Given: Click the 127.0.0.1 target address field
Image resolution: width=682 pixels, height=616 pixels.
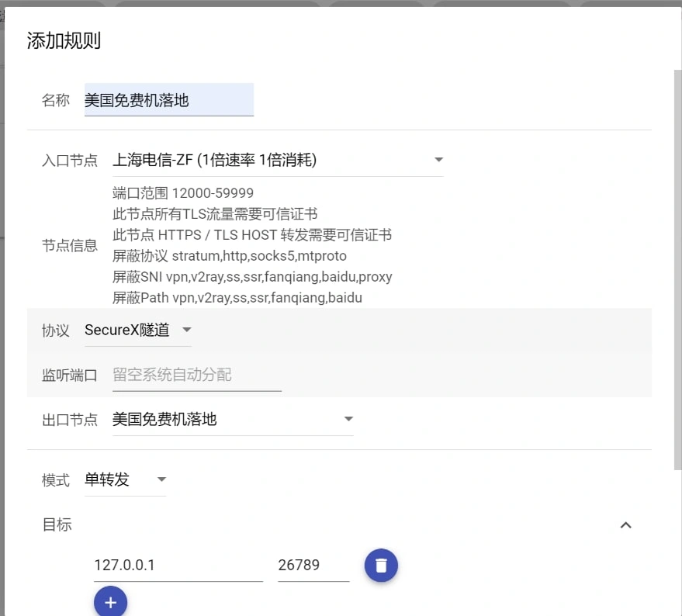Looking at the screenshot, I should pyautogui.click(x=178, y=565).
